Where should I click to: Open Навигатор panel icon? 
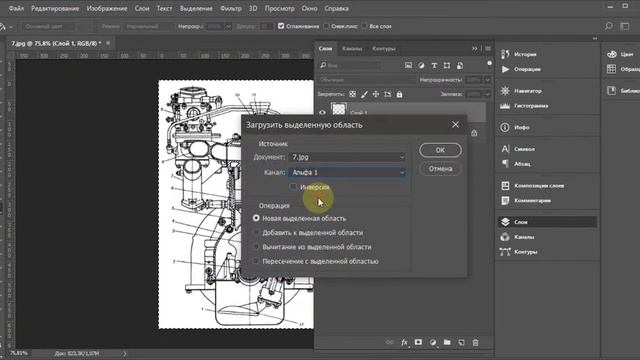point(505,91)
